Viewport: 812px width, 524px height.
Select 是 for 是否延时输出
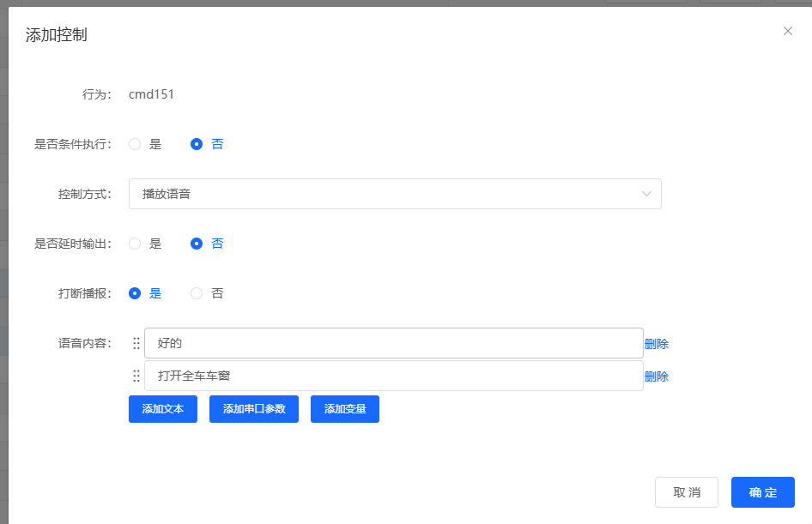135,244
